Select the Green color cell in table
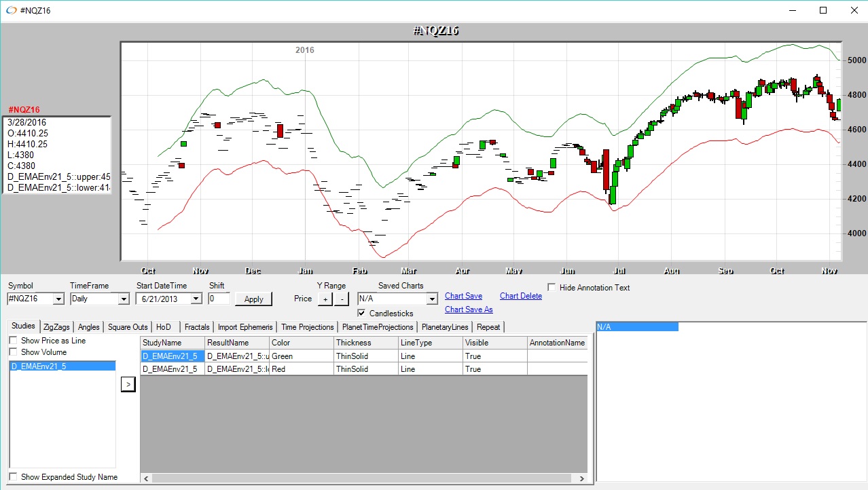The image size is (868, 490). 301,356
